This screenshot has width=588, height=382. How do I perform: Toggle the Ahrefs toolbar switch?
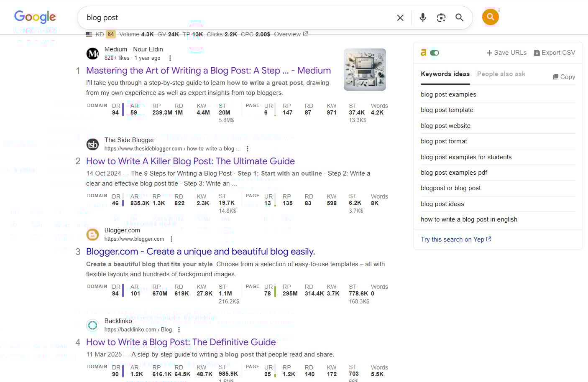pos(435,53)
